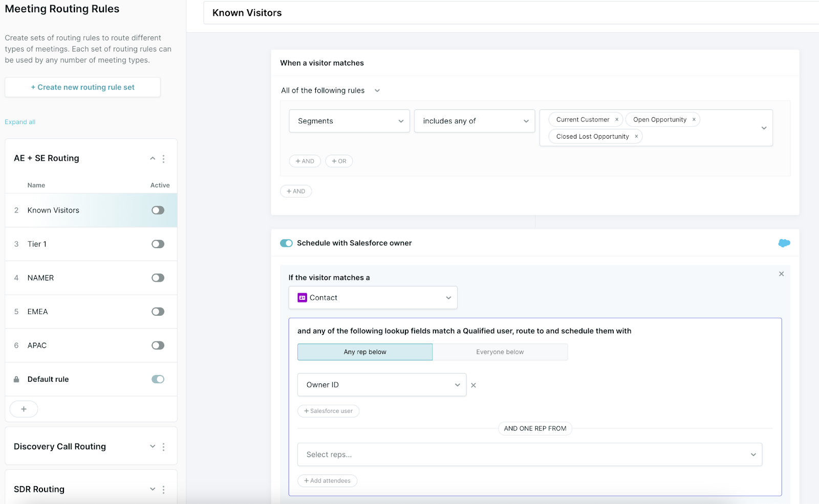Click the Salesforce cloud icon
819x504 pixels.
pos(784,243)
